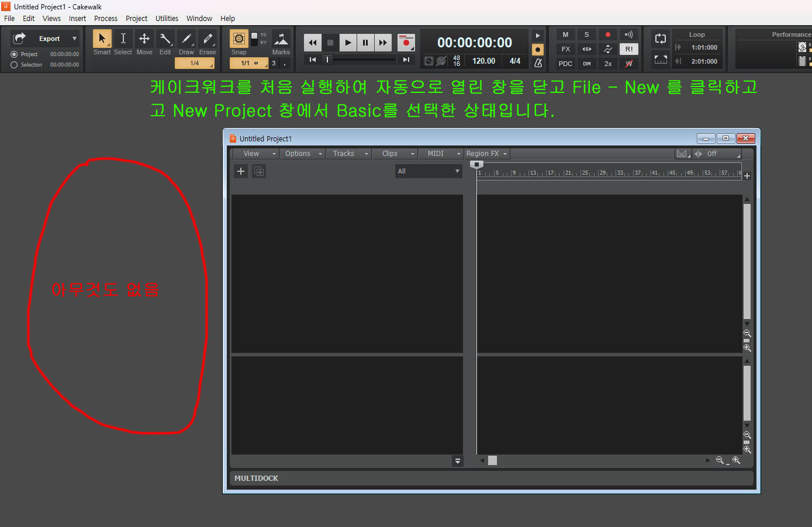
Task: Click the tempo value 120.00
Action: (x=483, y=61)
